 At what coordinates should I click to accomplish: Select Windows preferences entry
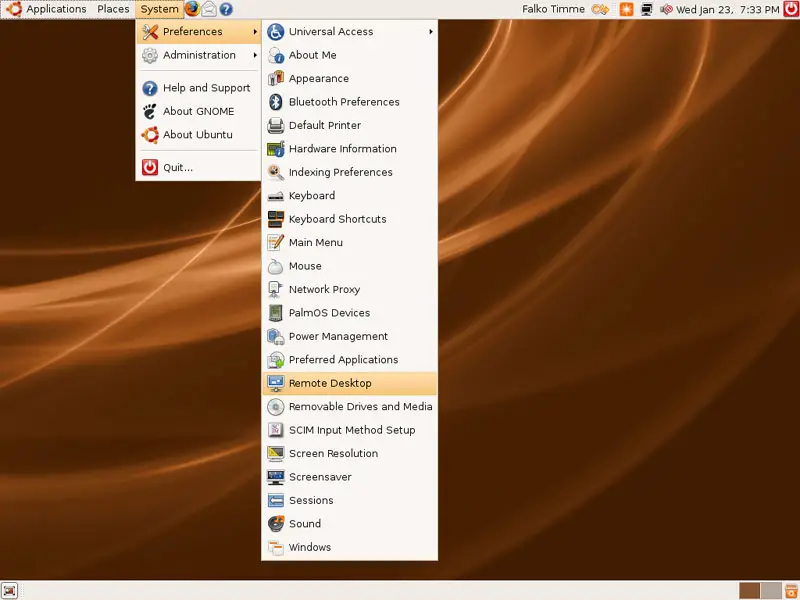click(349, 547)
